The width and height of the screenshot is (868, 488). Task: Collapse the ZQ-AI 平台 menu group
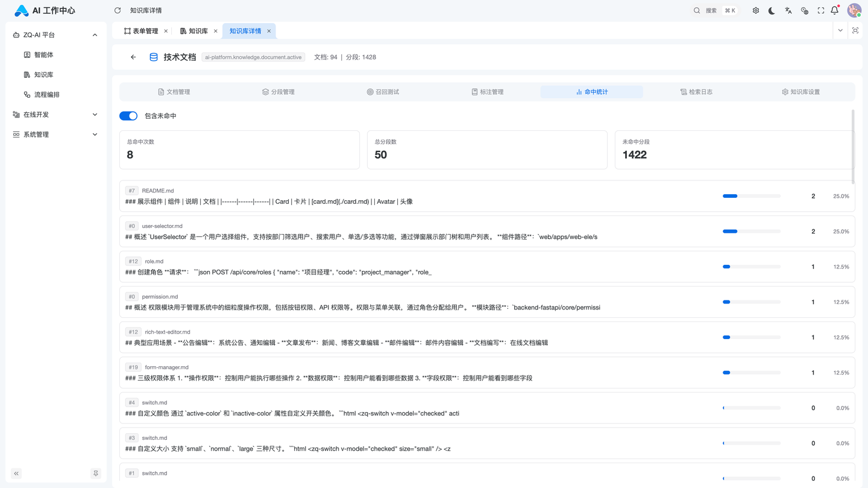55,35
